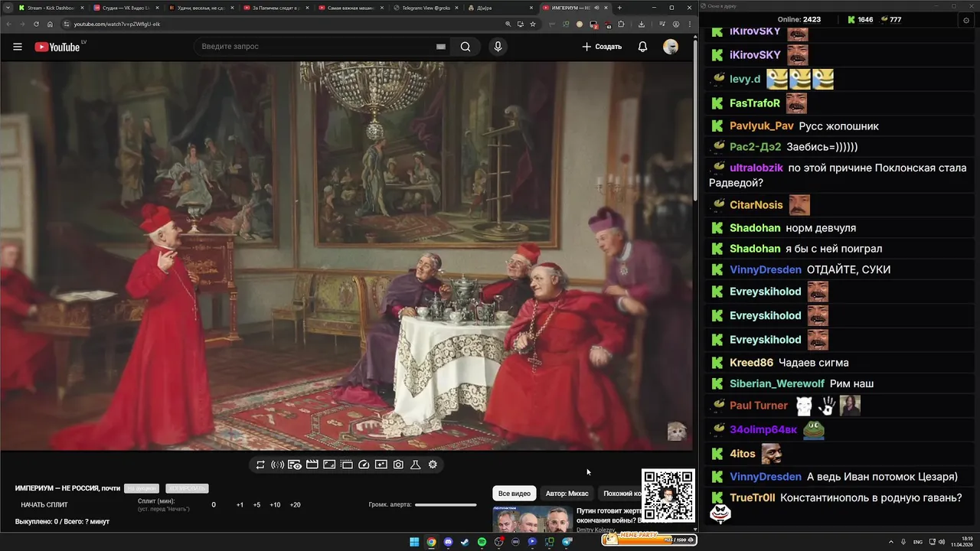Click НАЧАТЬ СПЛИТ button
980x551 pixels.
coord(44,505)
